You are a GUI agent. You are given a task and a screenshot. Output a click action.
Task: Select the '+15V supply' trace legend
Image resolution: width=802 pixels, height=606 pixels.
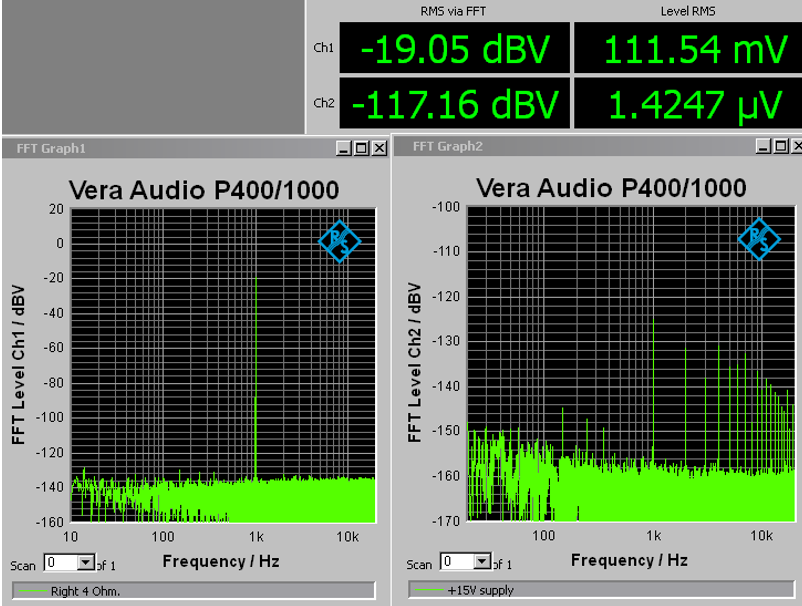602,590
